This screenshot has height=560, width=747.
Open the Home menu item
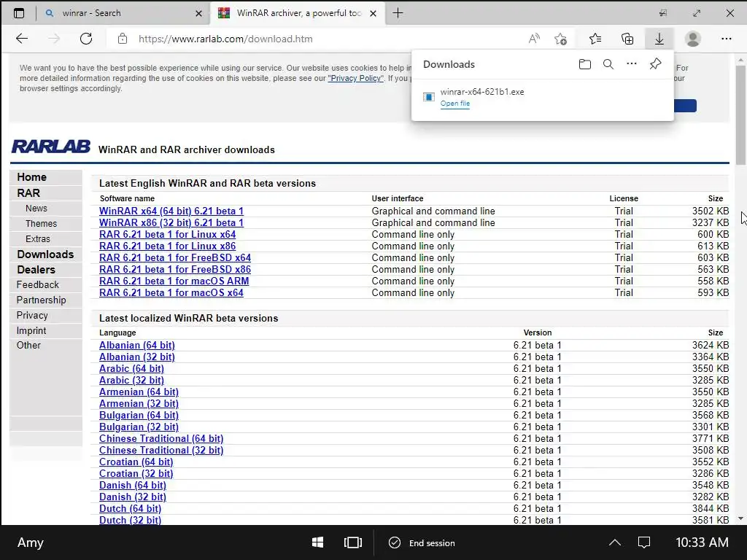[x=32, y=177]
